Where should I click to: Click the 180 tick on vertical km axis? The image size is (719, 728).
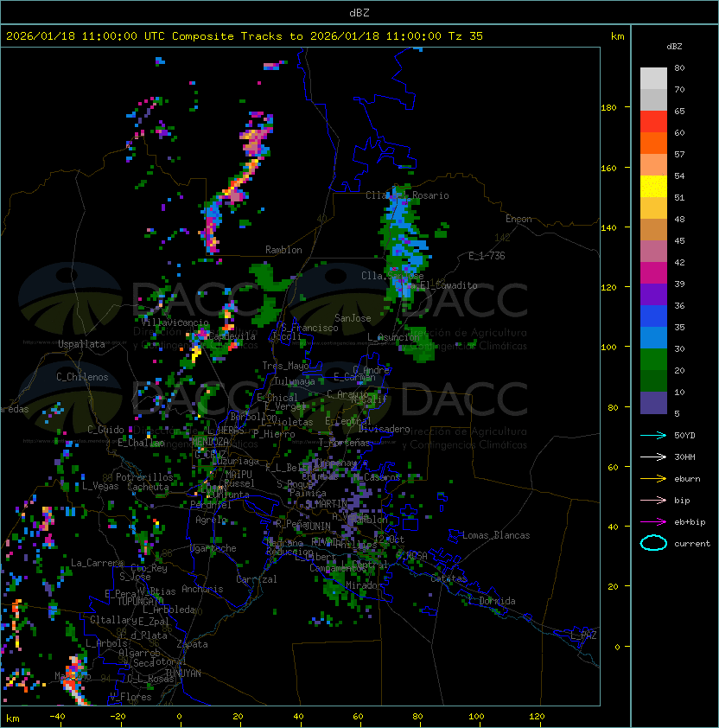click(608, 108)
